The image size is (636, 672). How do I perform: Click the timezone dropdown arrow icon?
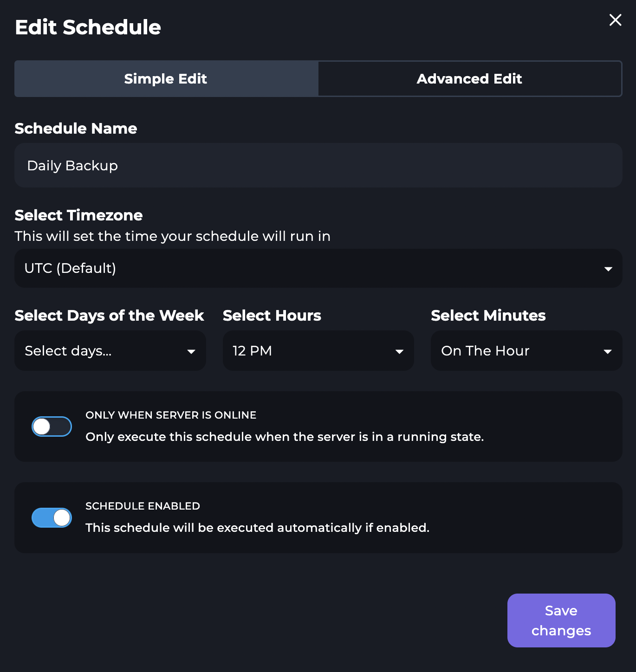point(608,269)
